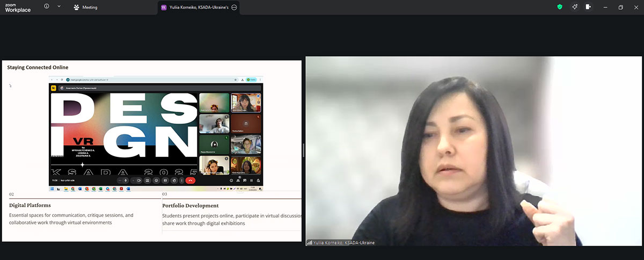Open more options on Yuliia Korneiko tab
The height and width of the screenshot is (260, 644).
[x=234, y=8]
